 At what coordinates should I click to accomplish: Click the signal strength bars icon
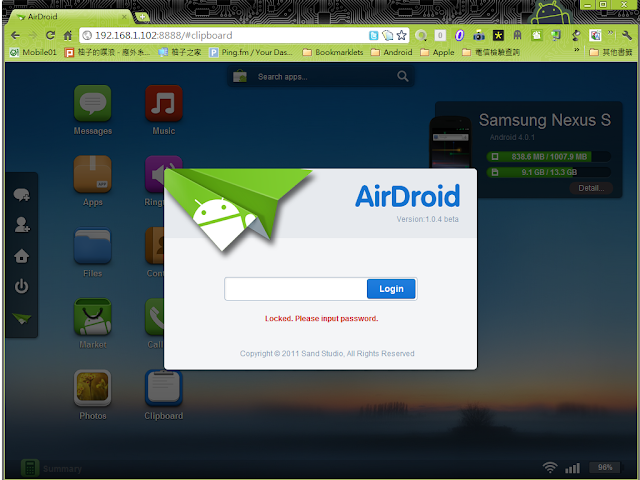click(x=572, y=468)
